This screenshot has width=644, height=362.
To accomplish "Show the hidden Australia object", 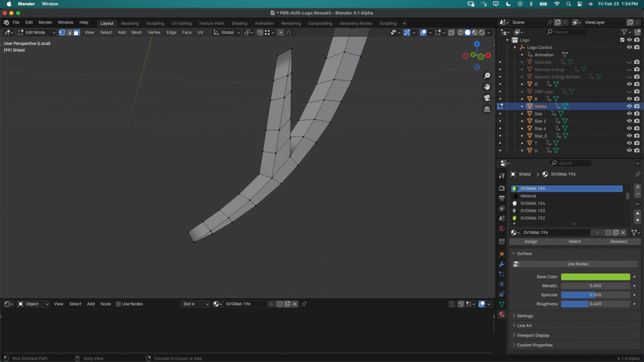I will tap(629, 62).
